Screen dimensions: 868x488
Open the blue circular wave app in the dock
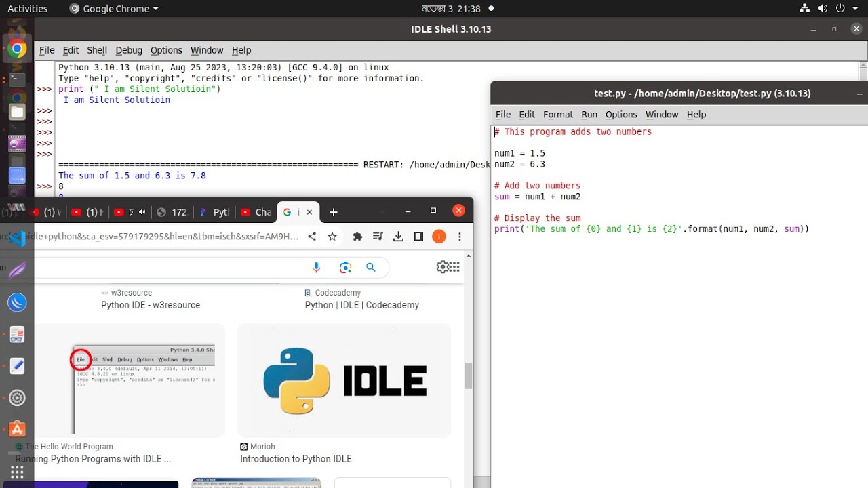tap(18, 302)
